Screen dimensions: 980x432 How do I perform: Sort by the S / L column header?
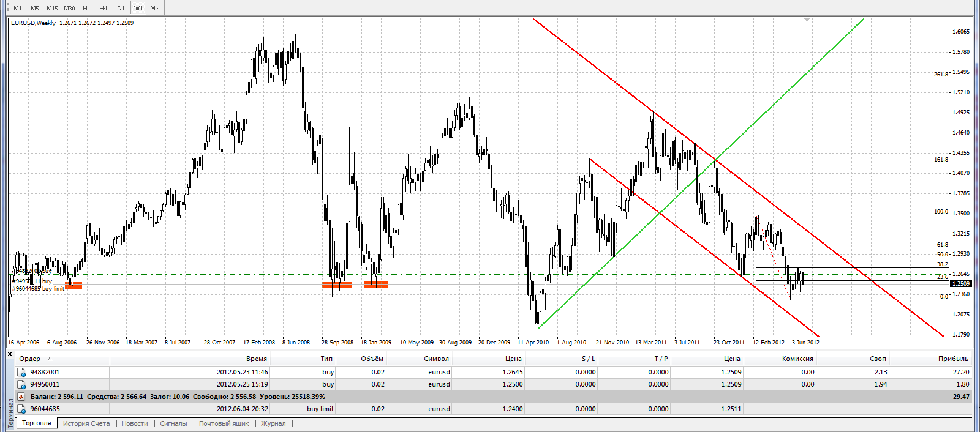[588, 359]
